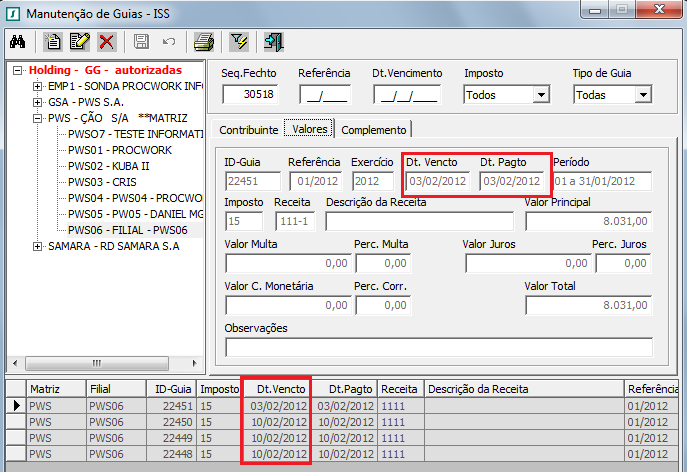
Task: Click the Dt.Vencimento filter field
Action: [407, 94]
